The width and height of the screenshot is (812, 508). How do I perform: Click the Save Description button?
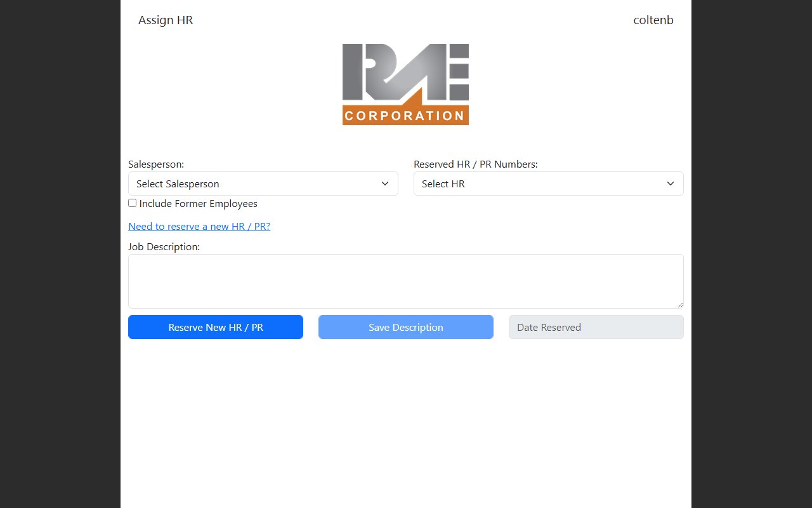pyautogui.click(x=406, y=327)
